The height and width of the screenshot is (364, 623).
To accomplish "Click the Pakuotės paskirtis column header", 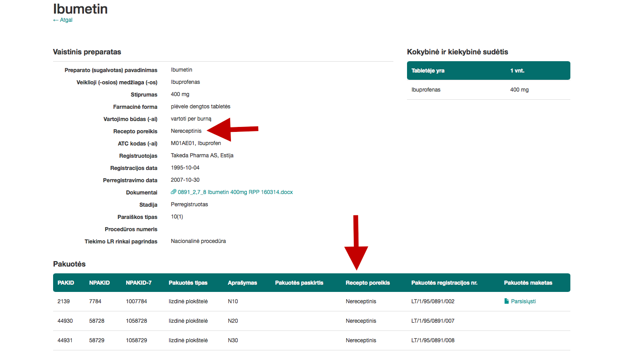I will point(299,283).
